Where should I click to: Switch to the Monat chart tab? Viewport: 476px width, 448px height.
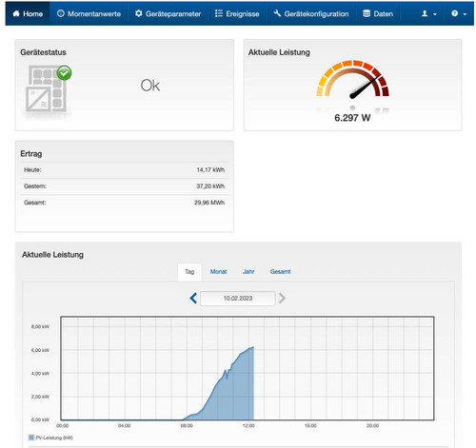click(x=218, y=272)
